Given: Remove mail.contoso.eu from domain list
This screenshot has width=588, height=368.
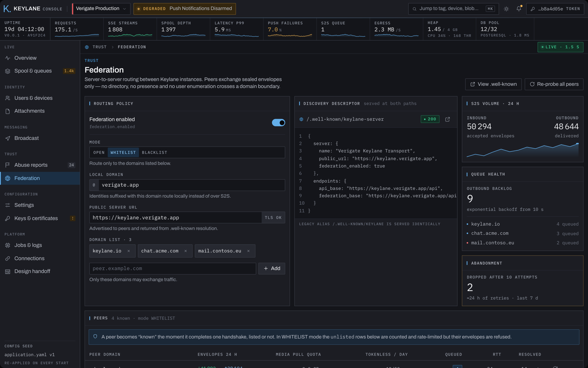Looking at the screenshot, I should point(248,251).
